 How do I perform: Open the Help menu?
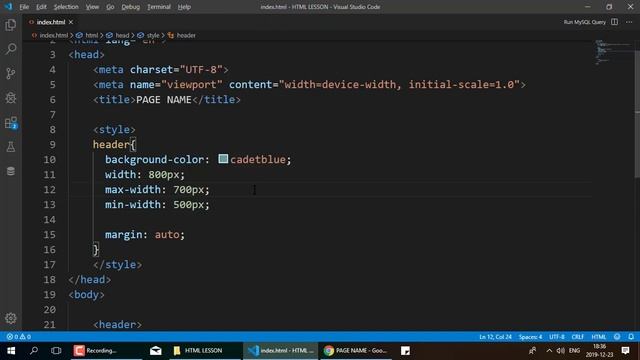point(184,7)
